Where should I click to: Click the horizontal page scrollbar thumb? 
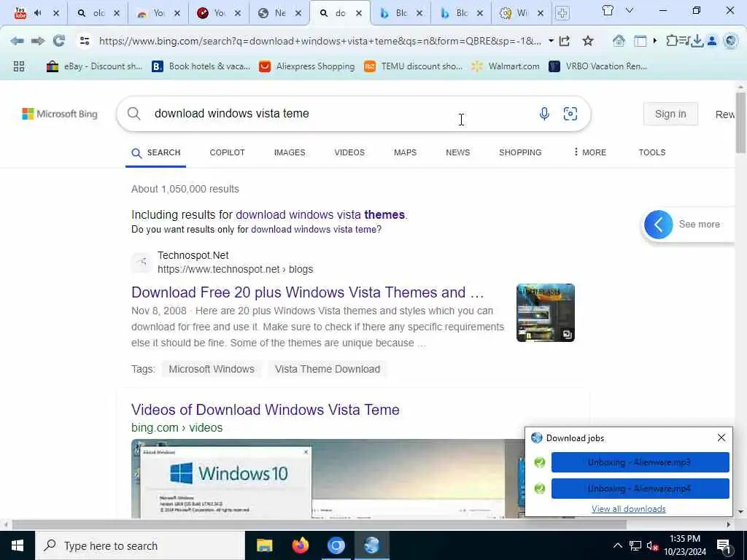[320, 524]
